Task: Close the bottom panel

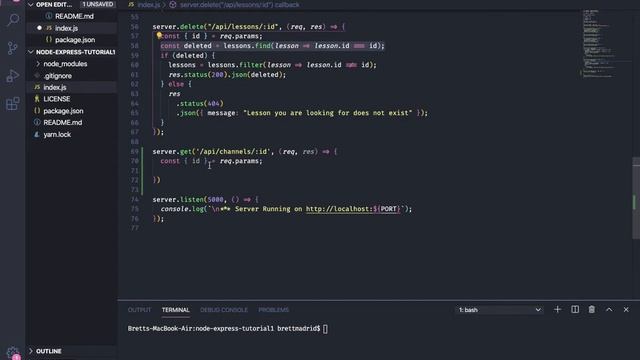Action: pyautogui.click(x=626, y=310)
